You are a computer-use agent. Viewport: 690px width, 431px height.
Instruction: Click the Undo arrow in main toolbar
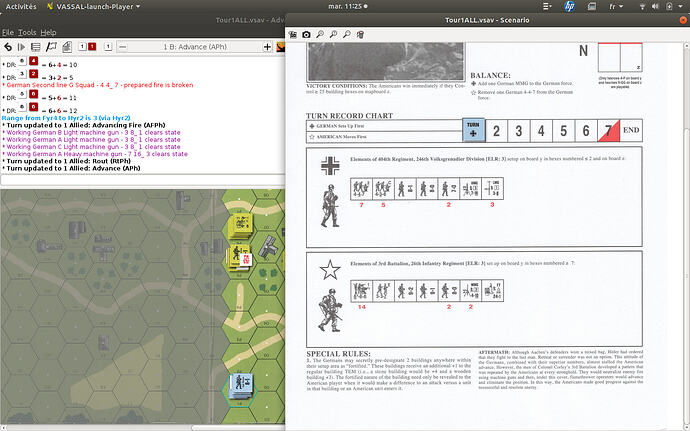click(x=8, y=47)
